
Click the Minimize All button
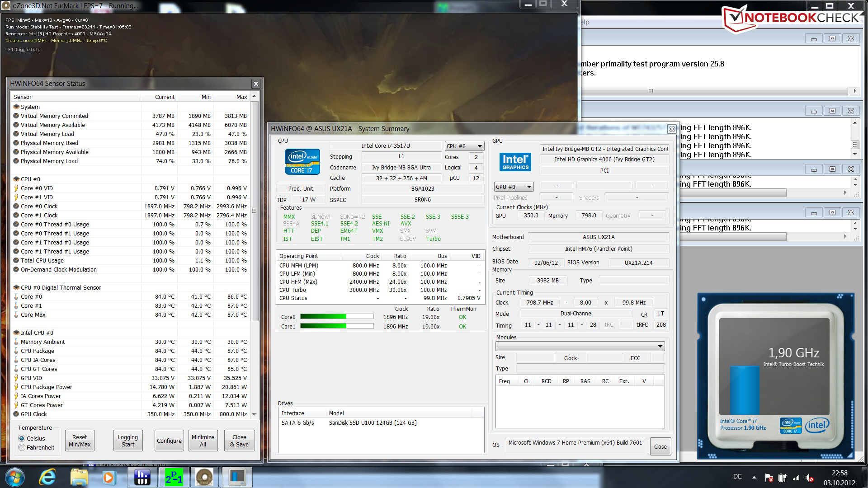[x=203, y=441]
